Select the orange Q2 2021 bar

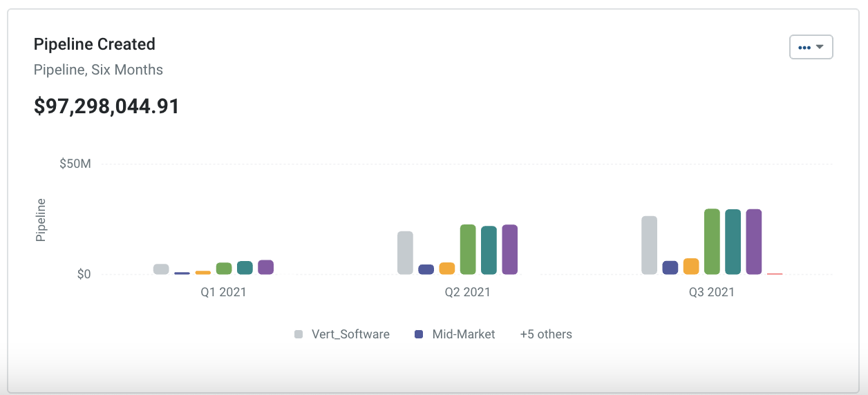click(447, 269)
